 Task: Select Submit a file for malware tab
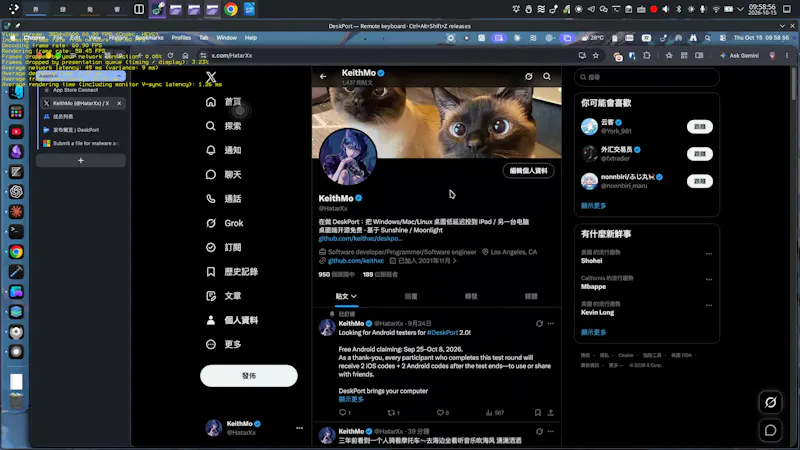click(x=82, y=143)
